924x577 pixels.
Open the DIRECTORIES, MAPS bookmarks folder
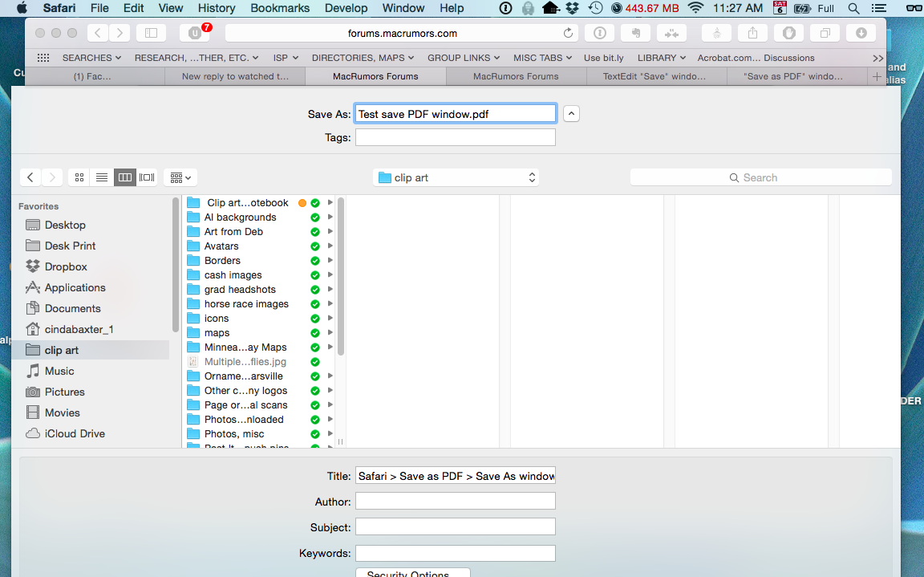[x=363, y=58]
